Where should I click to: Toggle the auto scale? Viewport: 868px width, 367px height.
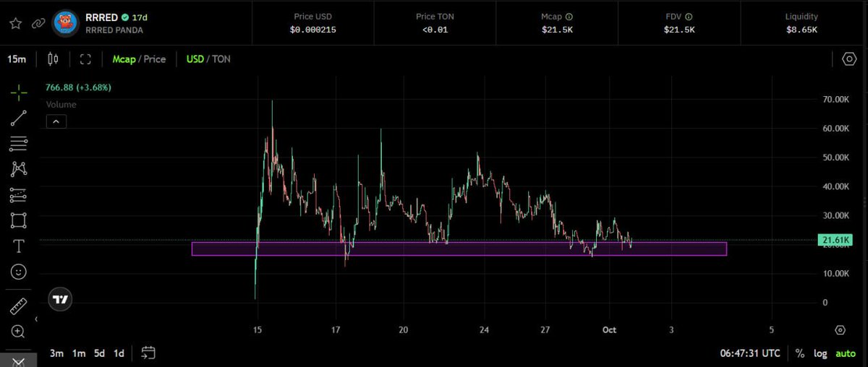tap(846, 353)
